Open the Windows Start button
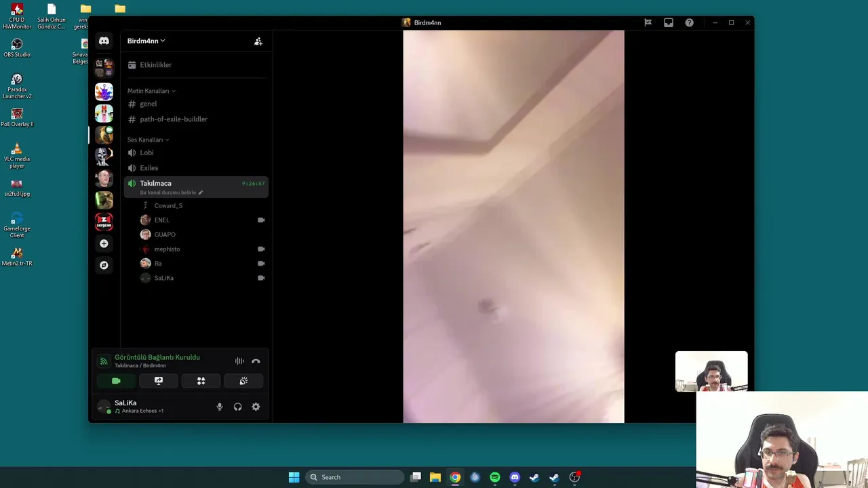Image resolution: width=868 pixels, height=488 pixels. coord(294,477)
